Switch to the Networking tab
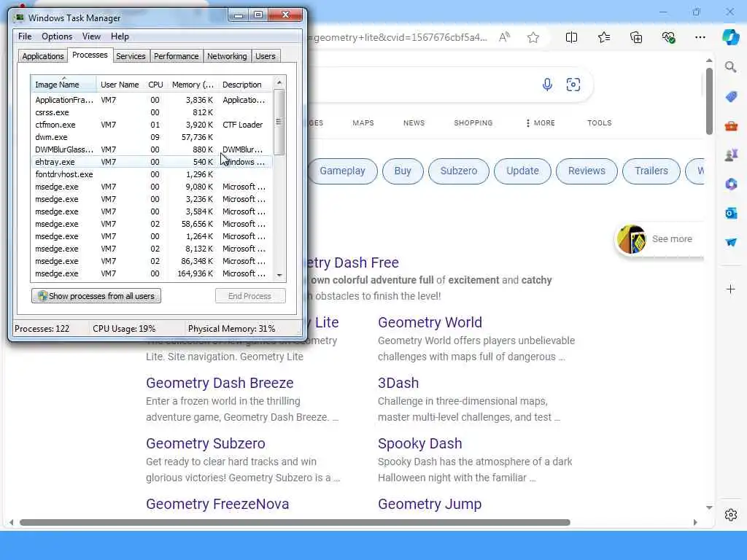 click(227, 56)
